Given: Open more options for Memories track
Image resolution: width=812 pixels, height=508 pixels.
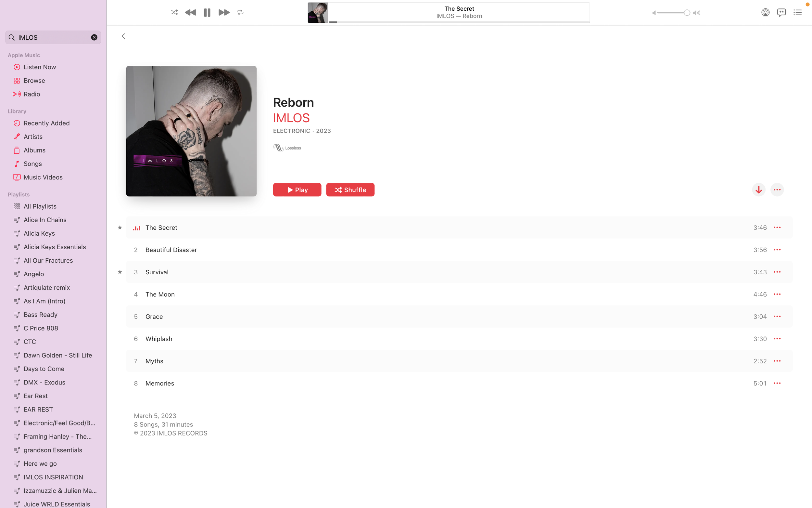Looking at the screenshot, I should pos(777,383).
